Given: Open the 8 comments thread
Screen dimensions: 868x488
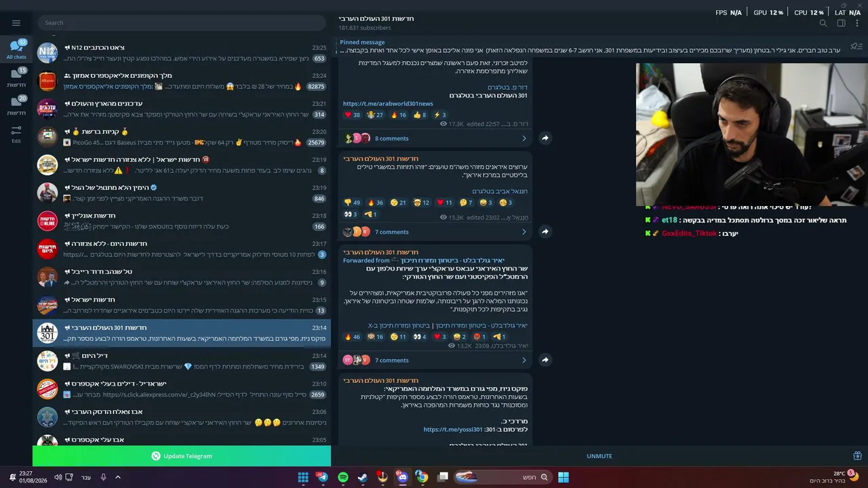Looking at the screenshot, I should coord(391,138).
